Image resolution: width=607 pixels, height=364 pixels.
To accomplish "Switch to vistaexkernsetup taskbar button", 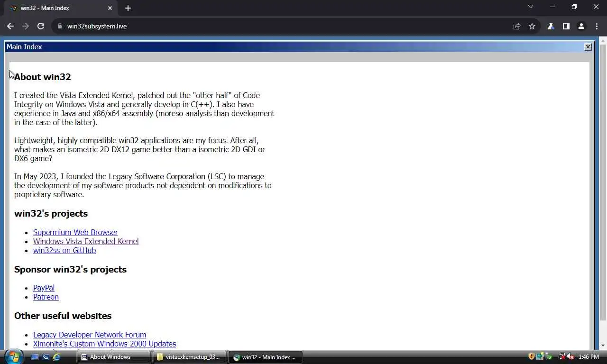I will [x=189, y=357].
